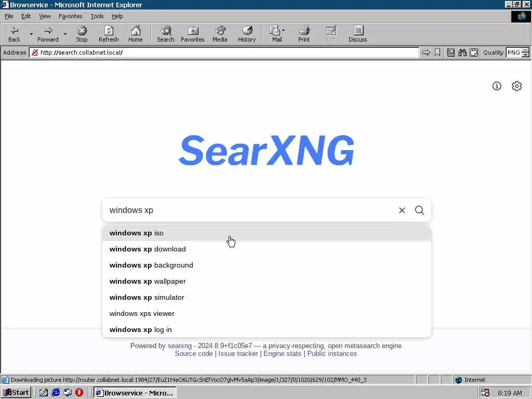The image size is (532, 399).
Task: Open the Engine stats link
Action: 282,353
